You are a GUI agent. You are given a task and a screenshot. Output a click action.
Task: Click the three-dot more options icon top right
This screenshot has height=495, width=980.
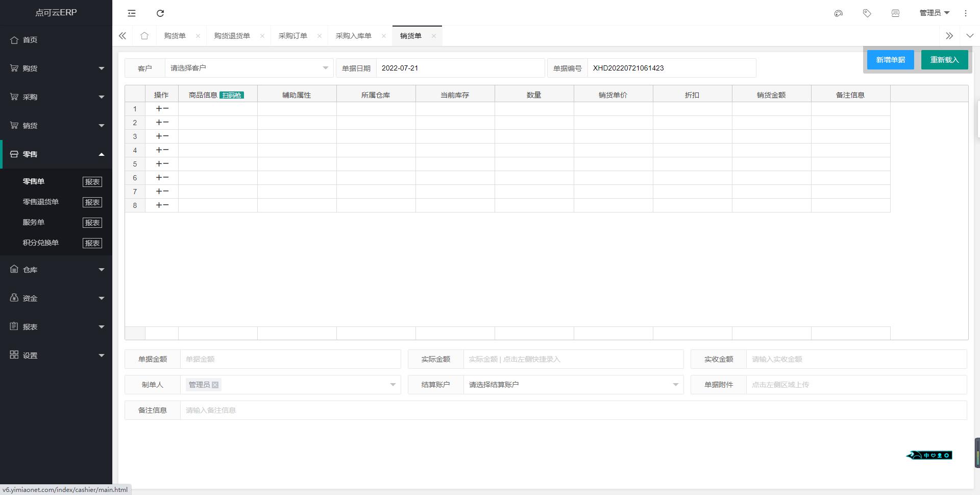pos(965,13)
